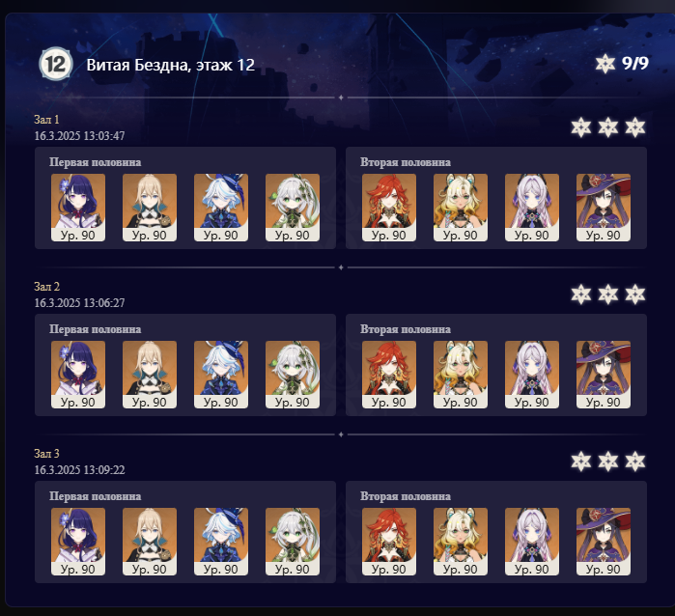Select the witch-hat character in Зал 1 second half
Screen dimensions: 675x616
pyautogui.click(x=604, y=208)
